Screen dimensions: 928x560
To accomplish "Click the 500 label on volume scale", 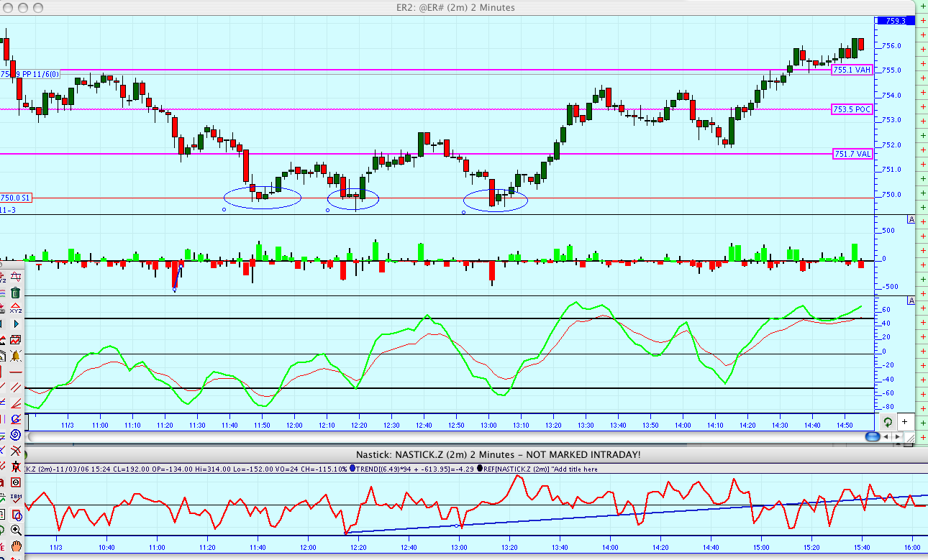I will (888, 231).
